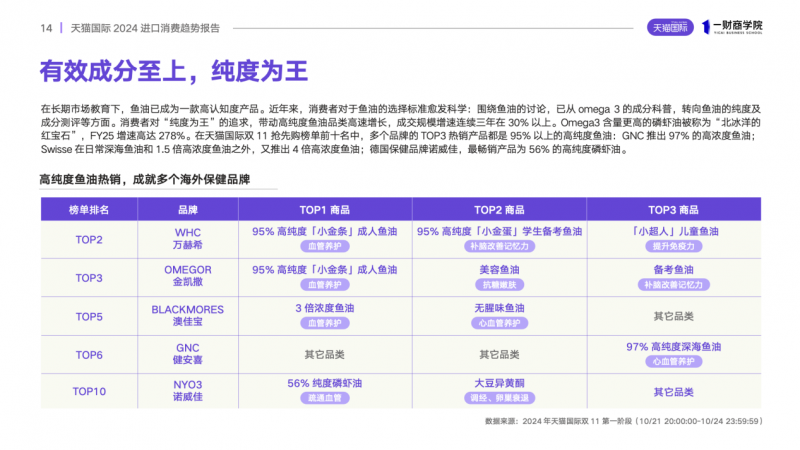The image size is (800, 450).
Task: Click the TOP1 商品 column header
Action: pos(324,210)
